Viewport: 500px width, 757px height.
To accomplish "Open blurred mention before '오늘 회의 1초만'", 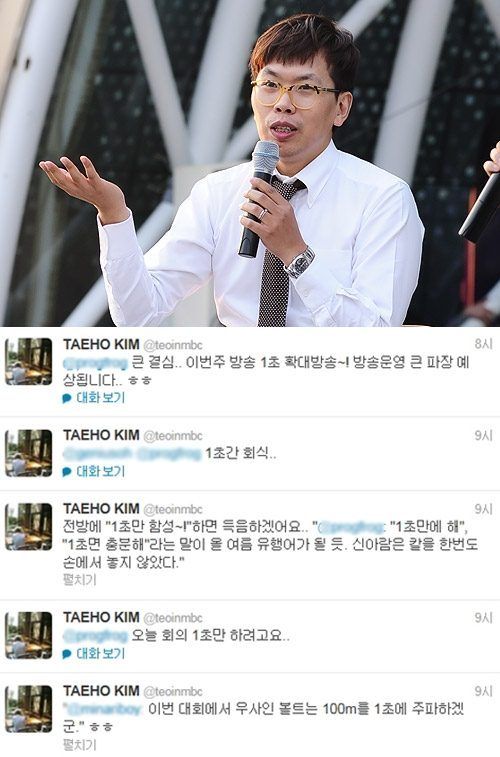I will tap(95, 636).
